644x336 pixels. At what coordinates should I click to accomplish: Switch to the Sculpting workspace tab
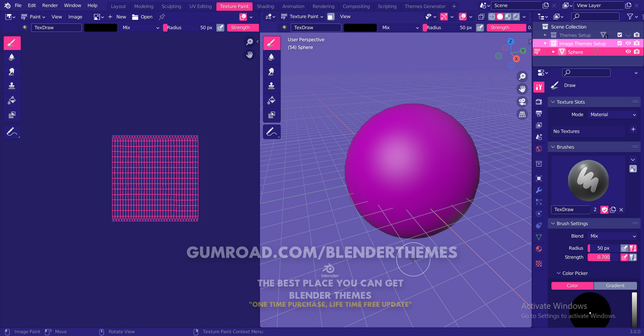[171, 6]
